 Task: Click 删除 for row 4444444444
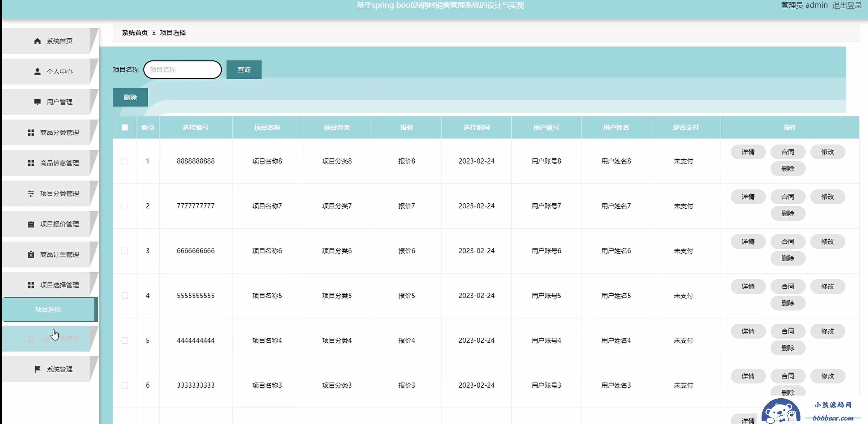tap(788, 348)
